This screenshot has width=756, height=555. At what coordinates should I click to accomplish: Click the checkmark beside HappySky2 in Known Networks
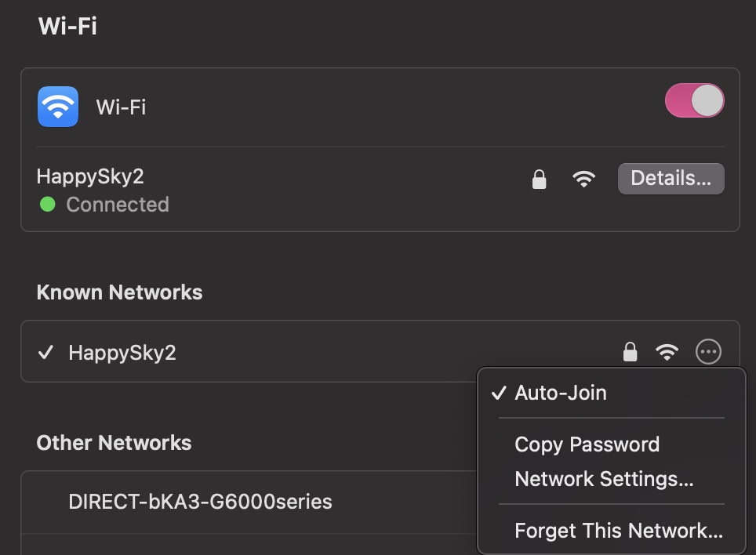pyautogui.click(x=45, y=352)
